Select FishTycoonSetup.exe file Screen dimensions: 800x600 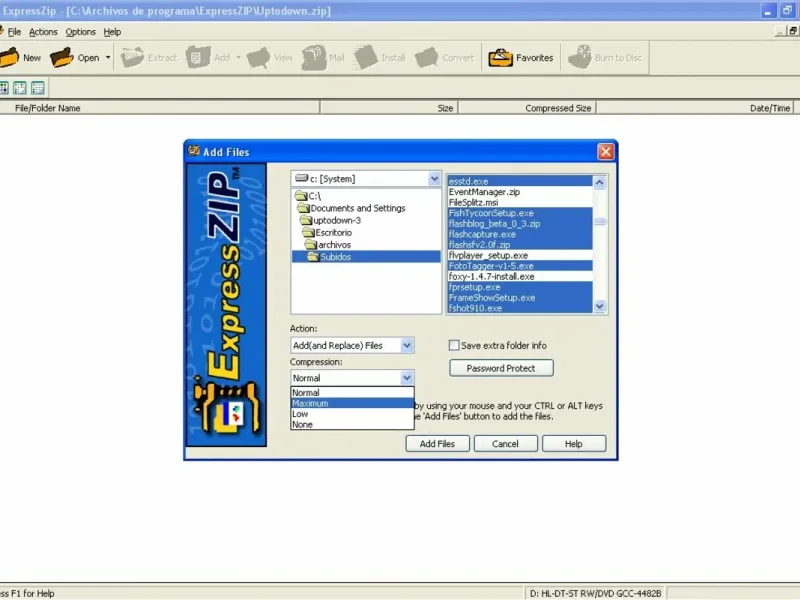coord(520,213)
